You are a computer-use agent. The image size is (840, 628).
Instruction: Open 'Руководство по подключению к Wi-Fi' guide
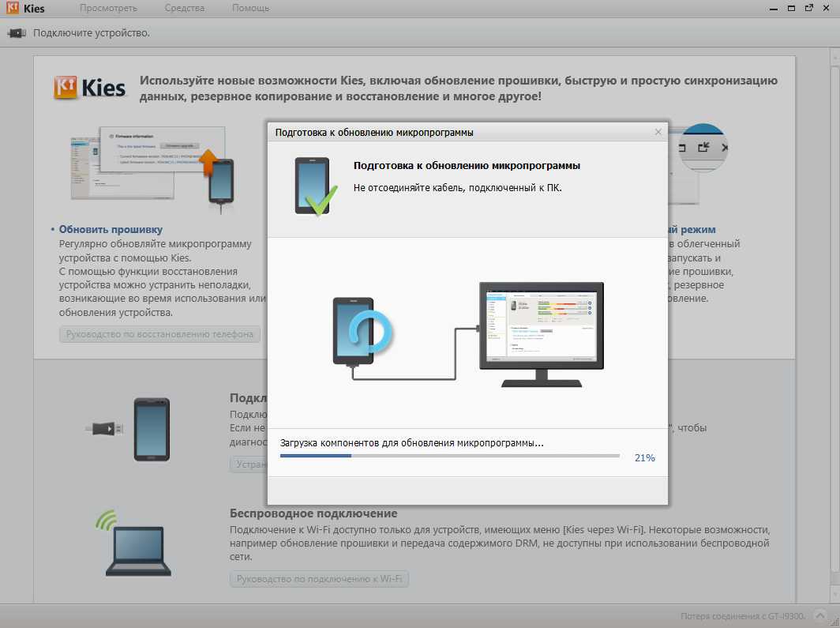point(319,579)
